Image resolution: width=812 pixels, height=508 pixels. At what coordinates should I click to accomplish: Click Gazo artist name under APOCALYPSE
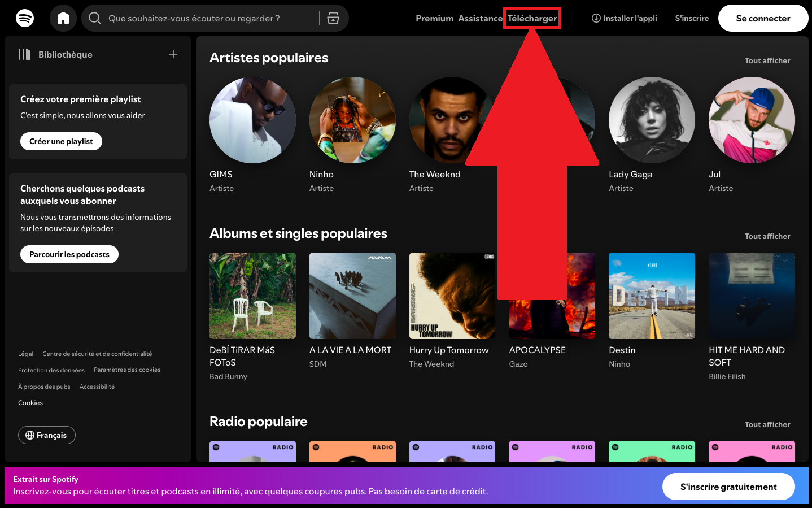pos(518,364)
